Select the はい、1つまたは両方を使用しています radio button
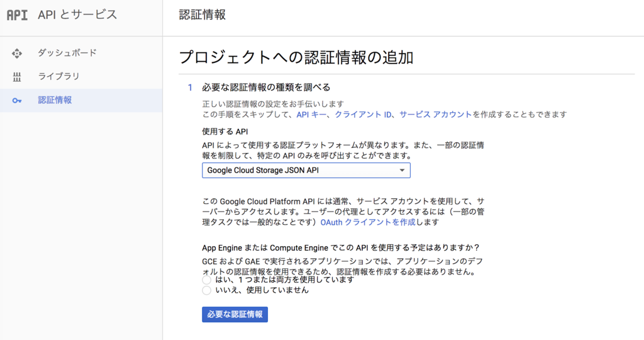This screenshot has width=644, height=340. 206,280
